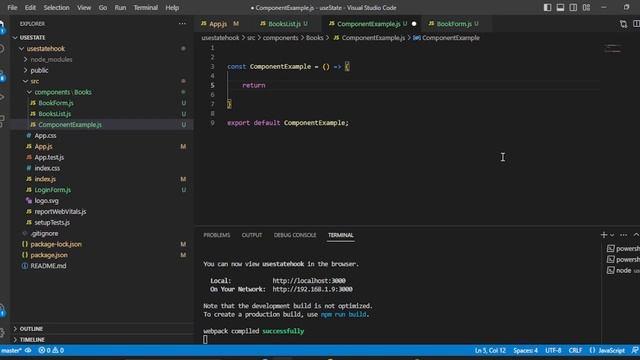
Task: Click the editor minimap preview
Action: pyautogui.click(x=613, y=49)
